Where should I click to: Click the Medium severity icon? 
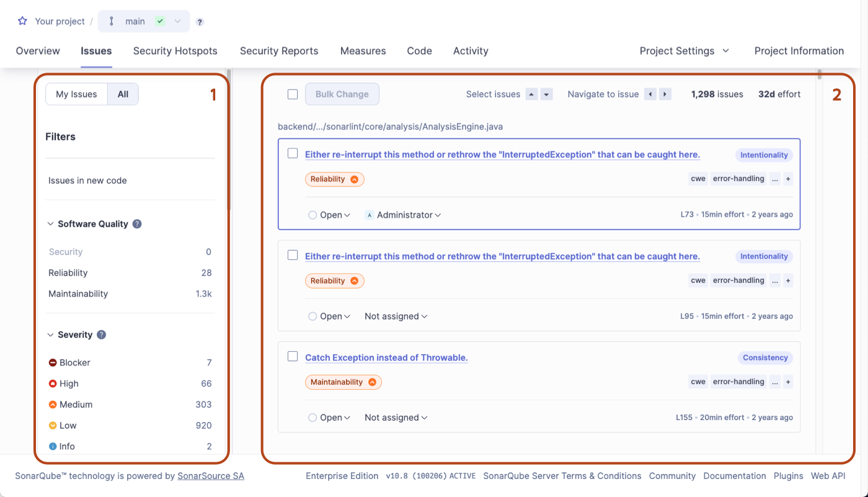pyautogui.click(x=53, y=405)
